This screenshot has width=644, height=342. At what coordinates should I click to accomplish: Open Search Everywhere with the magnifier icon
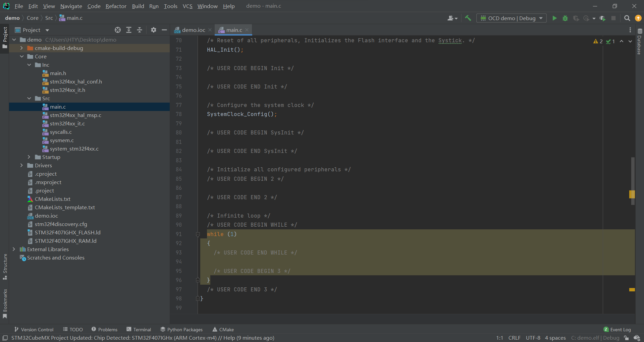[627, 18]
